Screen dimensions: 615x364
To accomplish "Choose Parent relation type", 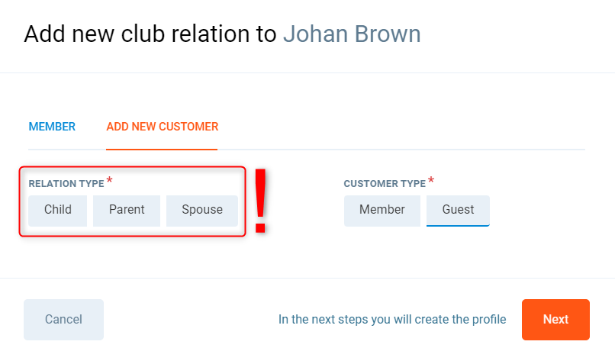I will click(x=127, y=210).
